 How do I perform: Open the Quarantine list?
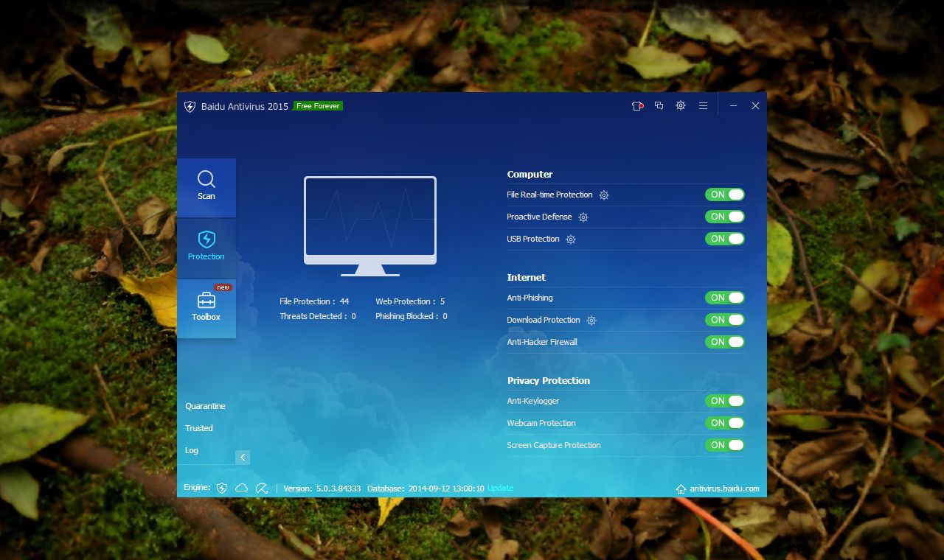[x=205, y=406]
